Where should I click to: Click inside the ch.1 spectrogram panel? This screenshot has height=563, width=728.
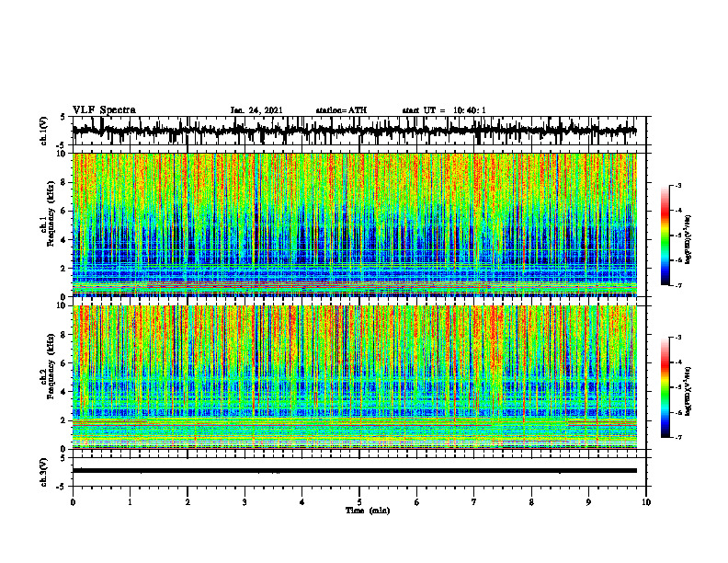tap(355, 224)
